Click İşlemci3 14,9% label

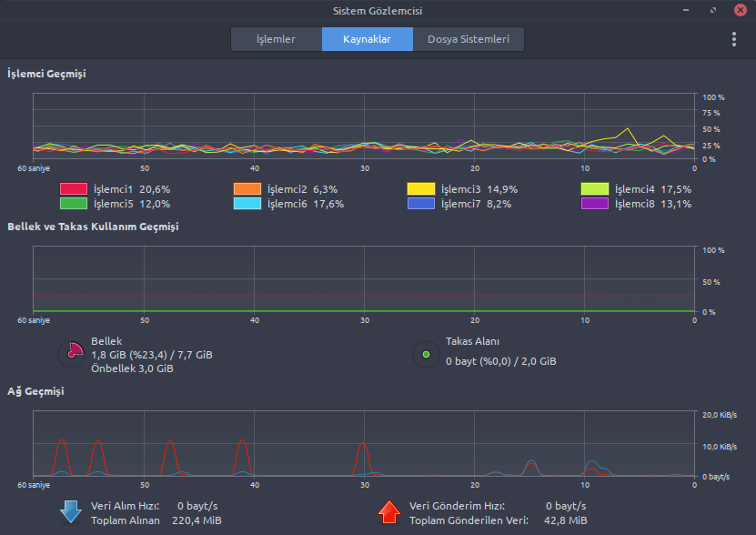click(x=479, y=189)
